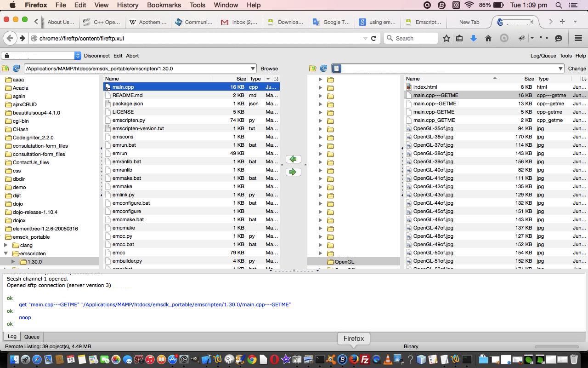588x368 pixels.
Task: Go up one local folder level
Action: click(6, 69)
